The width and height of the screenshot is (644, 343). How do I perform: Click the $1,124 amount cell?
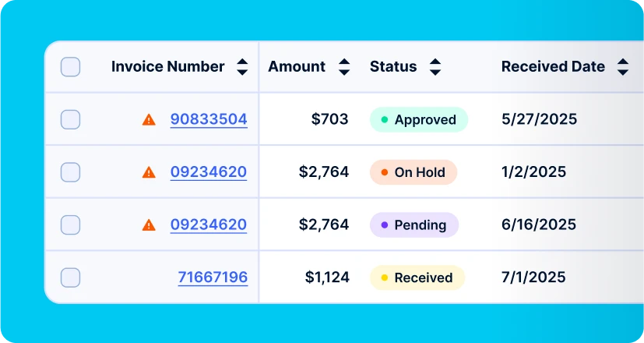click(x=327, y=278)
